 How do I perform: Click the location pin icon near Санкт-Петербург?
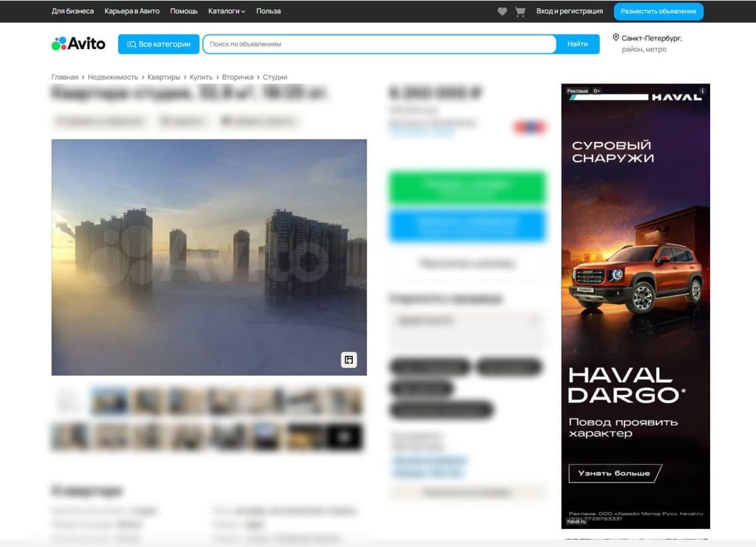point(616,38)
